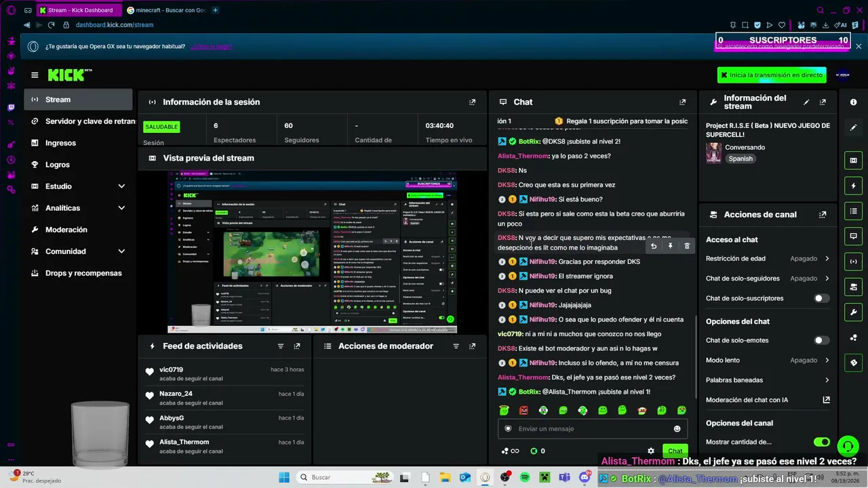Click the info icon in right rail

[x=854, y=102]
